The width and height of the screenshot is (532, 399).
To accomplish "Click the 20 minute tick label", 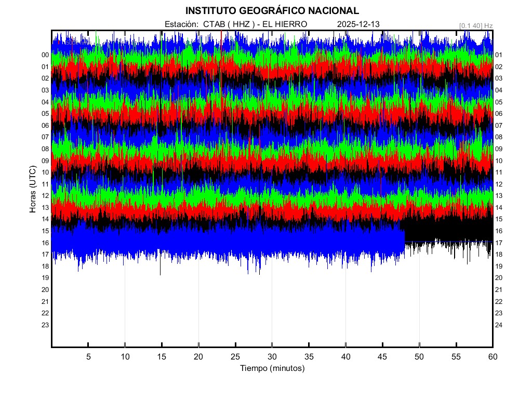I will pyautogui.click(x=198, y=356).
